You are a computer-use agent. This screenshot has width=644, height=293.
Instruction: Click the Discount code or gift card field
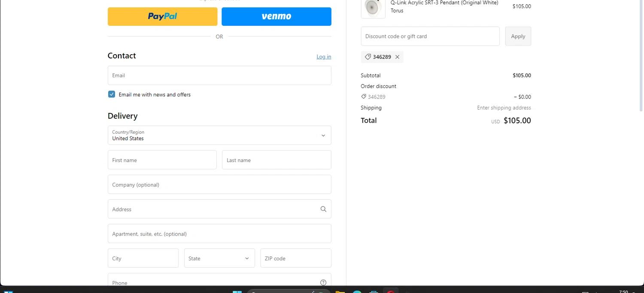pos(430,37)
